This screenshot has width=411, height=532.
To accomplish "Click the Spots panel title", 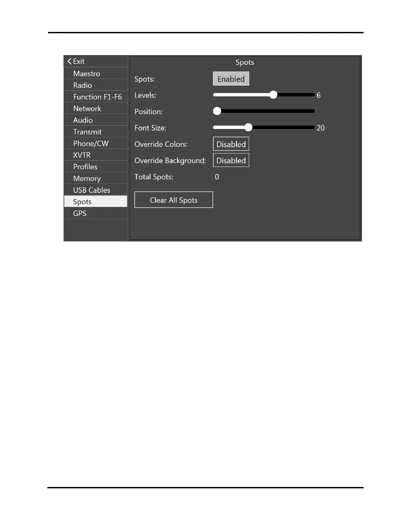I will point(245,62).
